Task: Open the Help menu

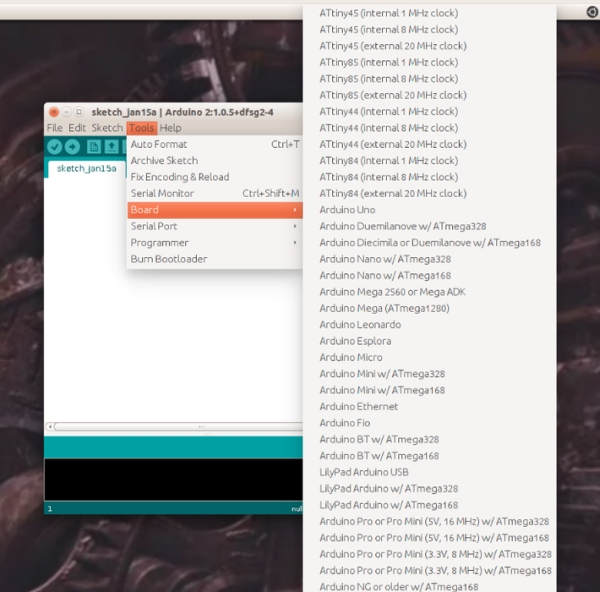Action: pos(170,128)
